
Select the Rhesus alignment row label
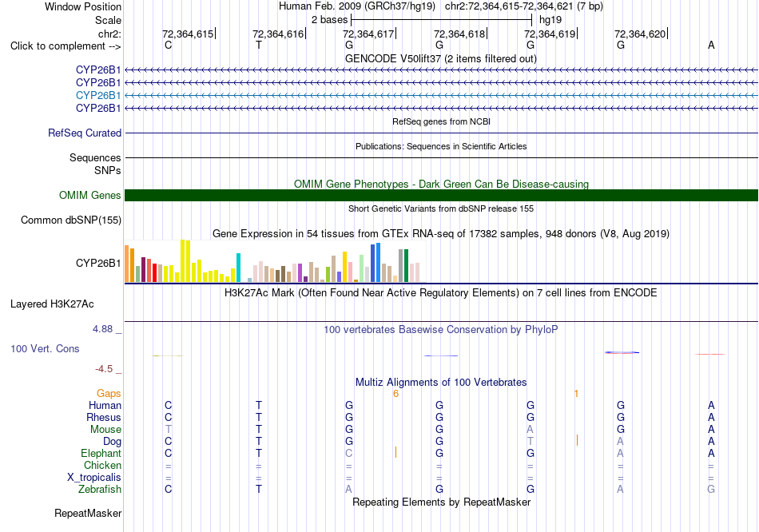[x=104, y=417]
